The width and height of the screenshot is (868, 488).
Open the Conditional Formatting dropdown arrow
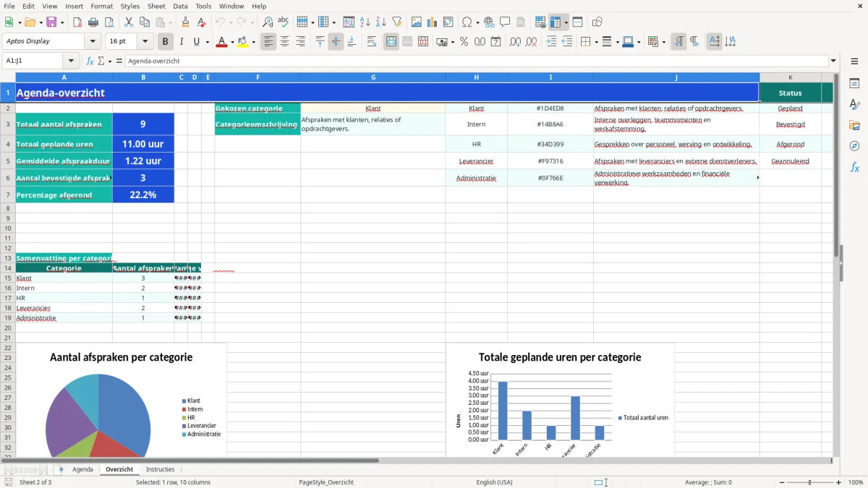[x=663, y=42]
